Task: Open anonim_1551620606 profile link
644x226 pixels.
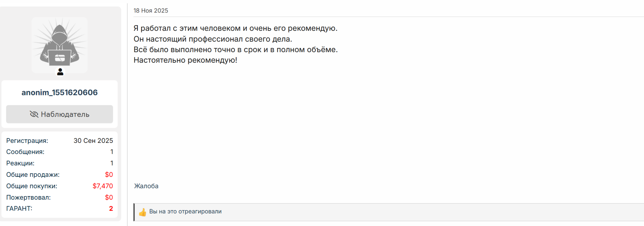Action: [59, 92]
